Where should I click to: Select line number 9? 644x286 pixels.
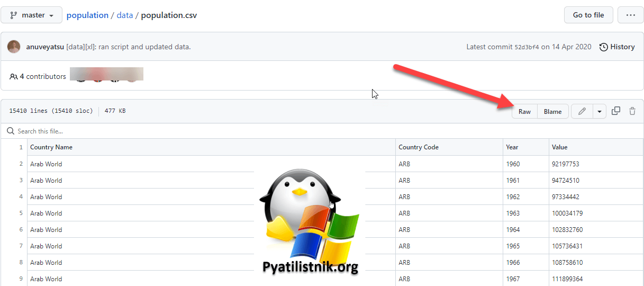click(x=21, y=279)
